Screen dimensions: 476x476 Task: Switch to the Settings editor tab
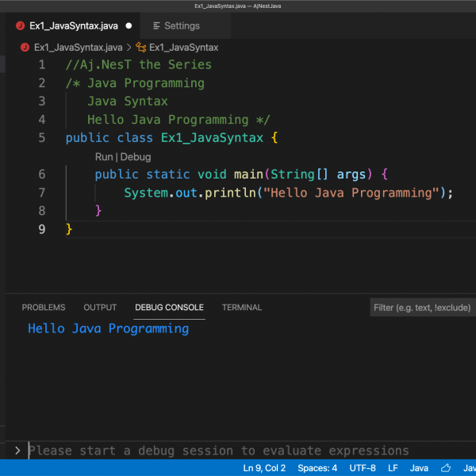coord(181,26)
